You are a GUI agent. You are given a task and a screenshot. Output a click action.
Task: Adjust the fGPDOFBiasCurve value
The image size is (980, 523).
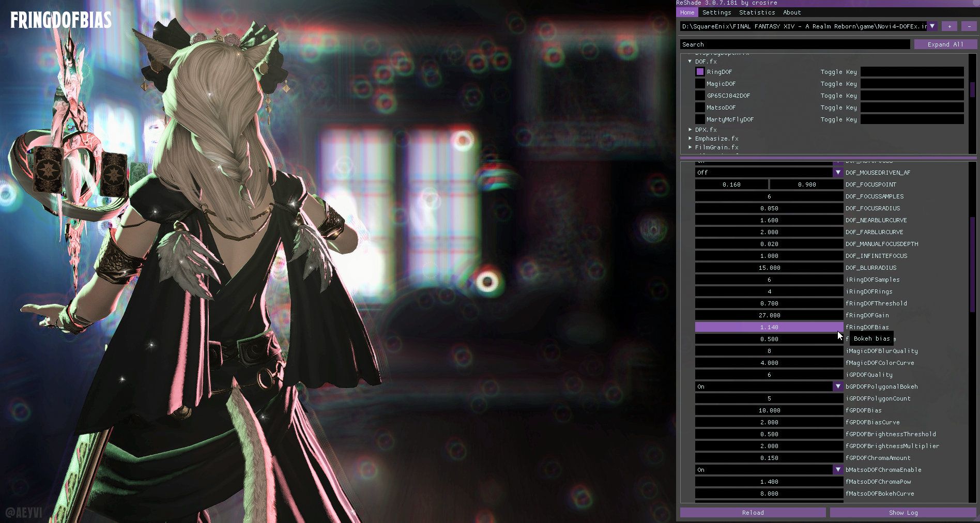769,422
